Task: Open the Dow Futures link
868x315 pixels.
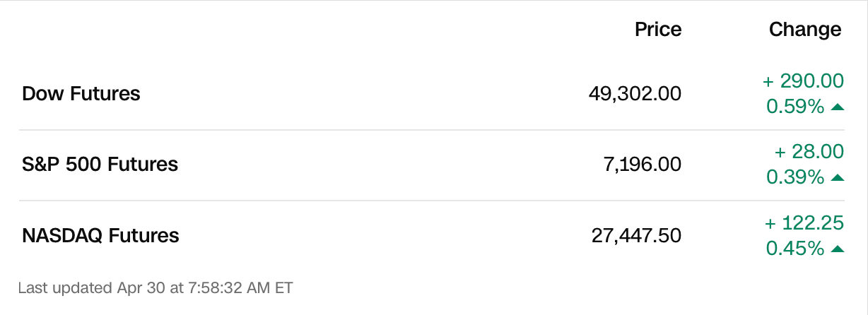Action: pyautogui.click(x=81, y=93)
